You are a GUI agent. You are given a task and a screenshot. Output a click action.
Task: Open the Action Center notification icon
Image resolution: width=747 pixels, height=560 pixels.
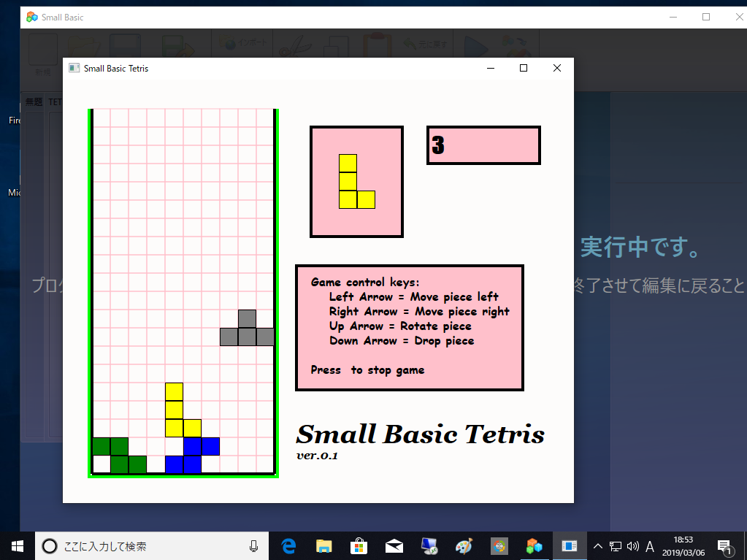point(724,547)
